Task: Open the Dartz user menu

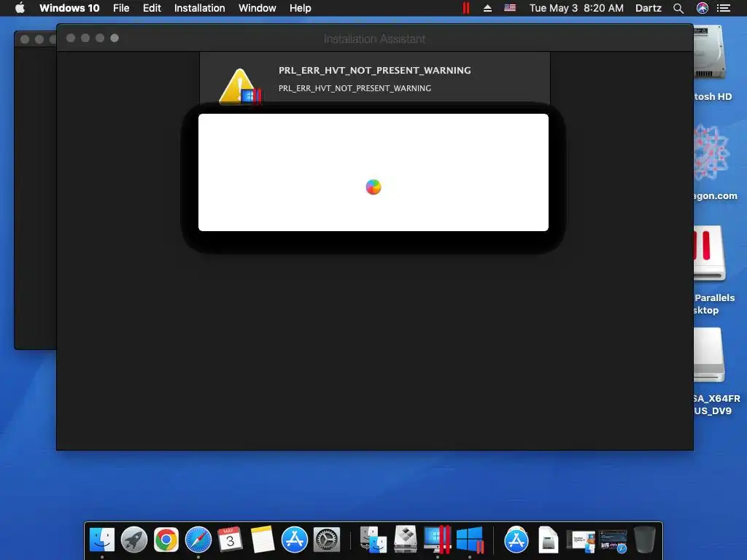Action: 649,8
